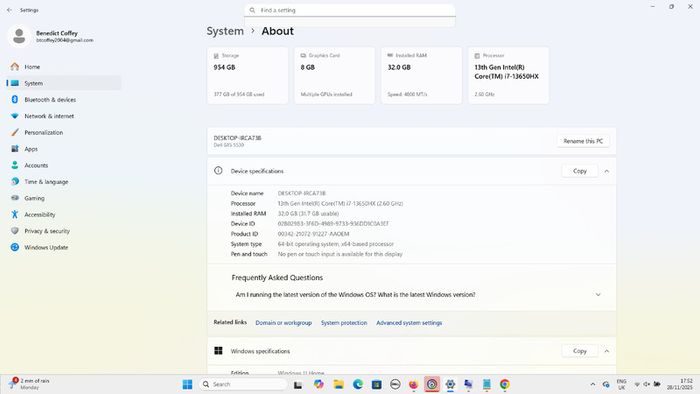The image size is (700, 394).
Task: Click Rename this PC button
Action: click(x=583, y=141)
